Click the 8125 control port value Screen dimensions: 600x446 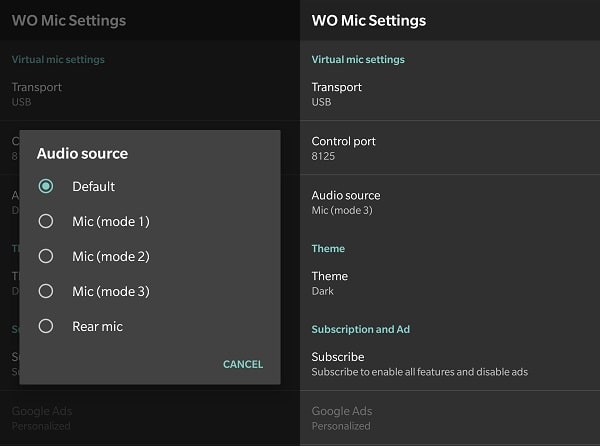point(323,156)
